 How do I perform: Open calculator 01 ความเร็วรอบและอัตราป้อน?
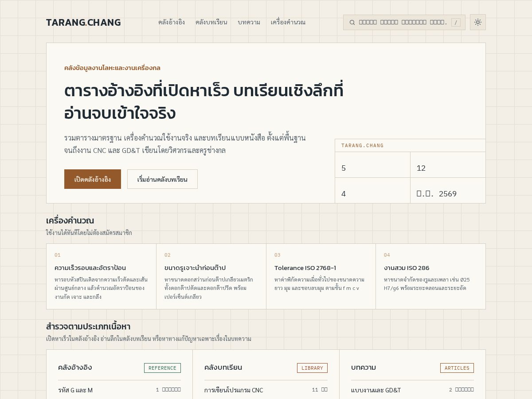[101, 276]
